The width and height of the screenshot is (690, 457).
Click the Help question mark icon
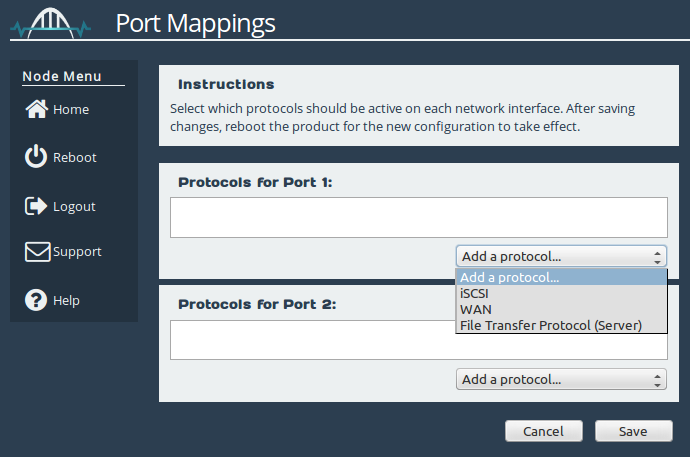pos(36,300)
